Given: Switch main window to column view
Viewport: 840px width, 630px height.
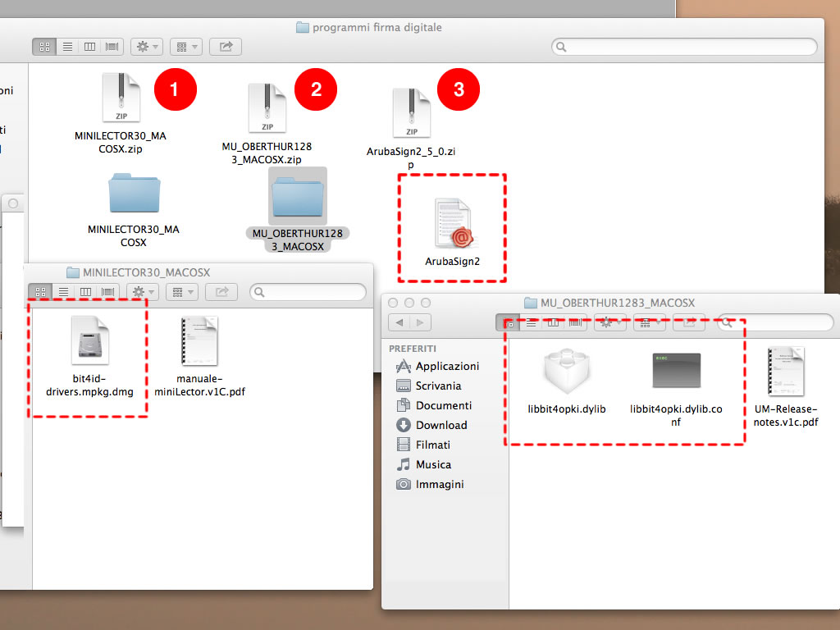Looking at the screenshot, I should pos(89,47).
